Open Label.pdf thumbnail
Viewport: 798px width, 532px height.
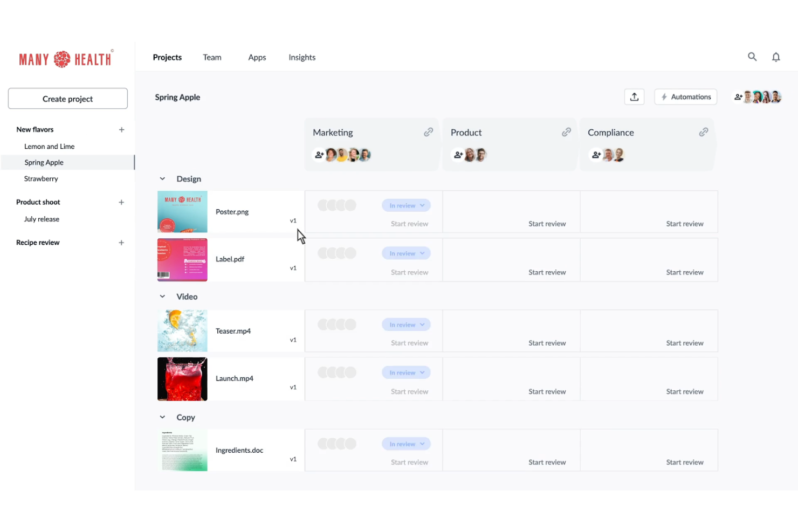click(182, 260)
